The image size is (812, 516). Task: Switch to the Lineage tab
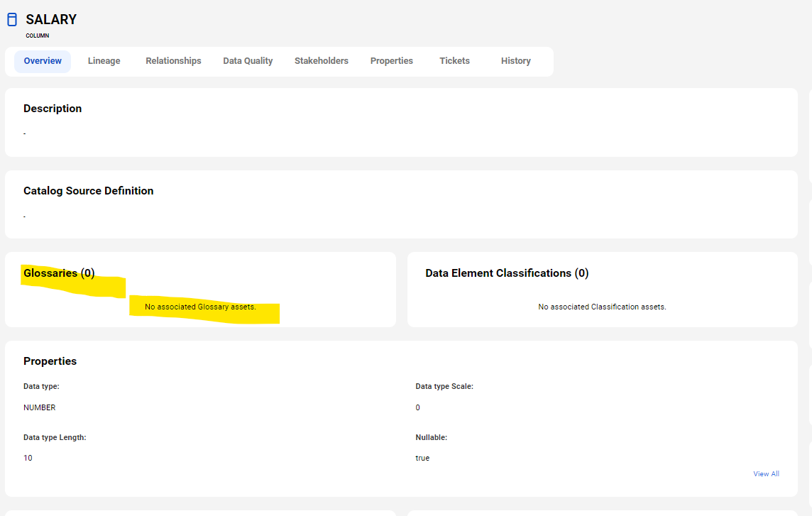click(104, 61)
